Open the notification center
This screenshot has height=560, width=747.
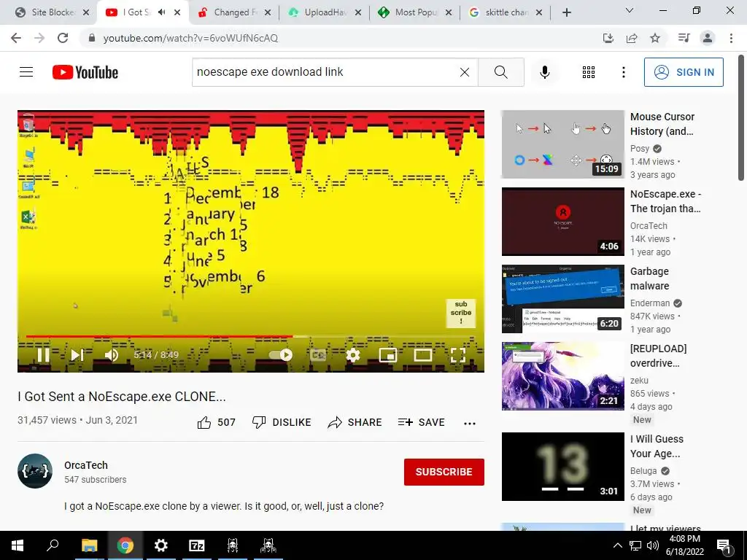[724, 545]
